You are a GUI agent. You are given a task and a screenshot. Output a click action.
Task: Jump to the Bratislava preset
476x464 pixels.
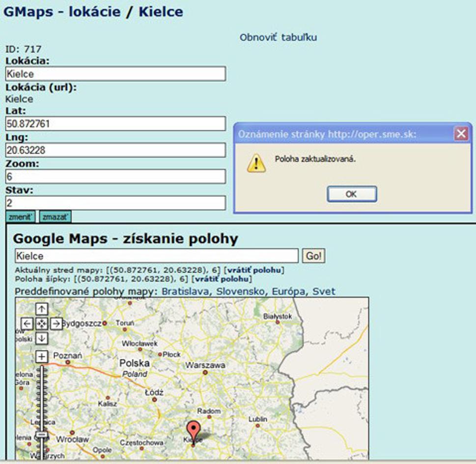[x=185, y=291]
